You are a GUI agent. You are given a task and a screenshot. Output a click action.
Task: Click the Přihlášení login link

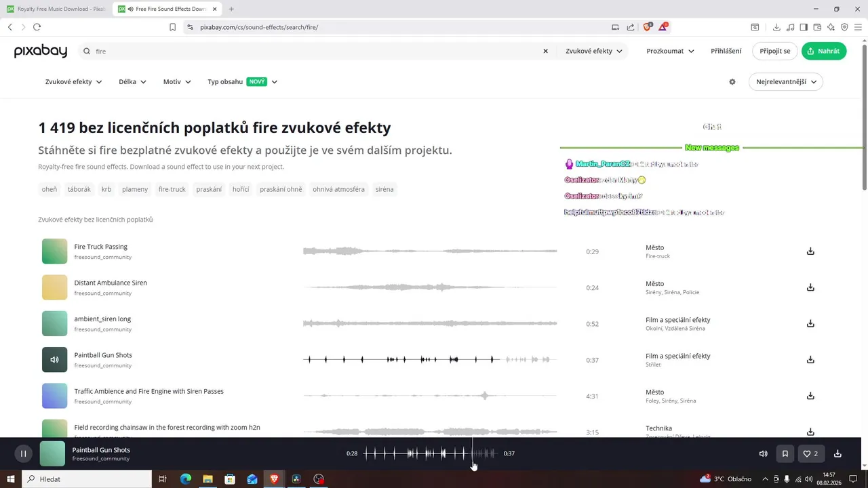pyautogui.click(x=726, y=51)
